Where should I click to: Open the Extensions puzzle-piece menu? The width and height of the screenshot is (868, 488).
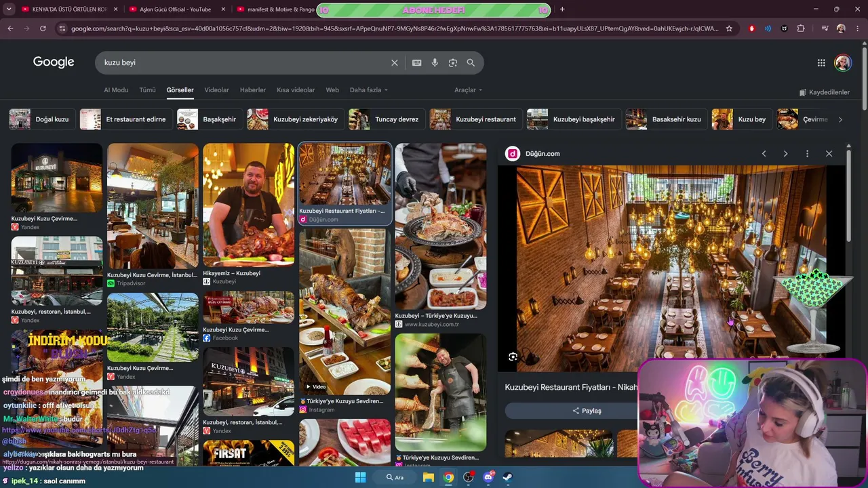pyautogui.click(x=801, y=28)
